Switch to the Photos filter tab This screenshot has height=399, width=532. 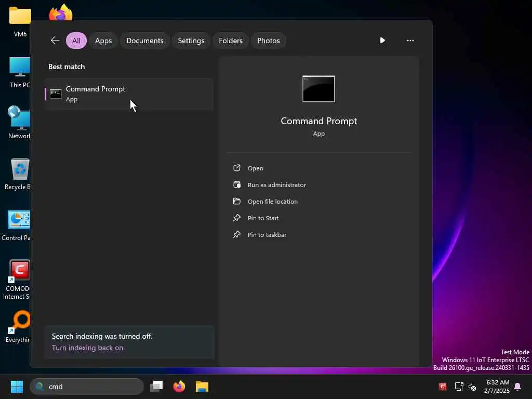[269, 41]
